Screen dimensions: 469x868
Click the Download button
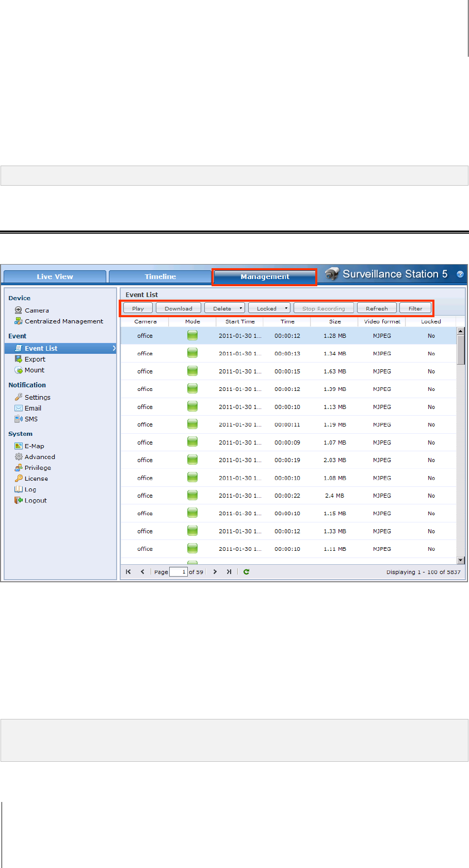tap(179, 308)
